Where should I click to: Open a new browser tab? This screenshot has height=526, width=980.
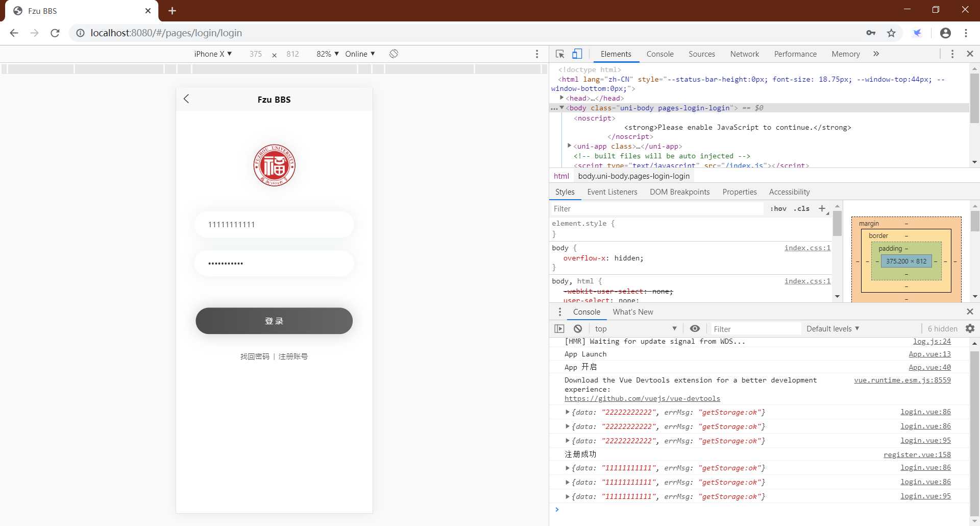point(172,11)
